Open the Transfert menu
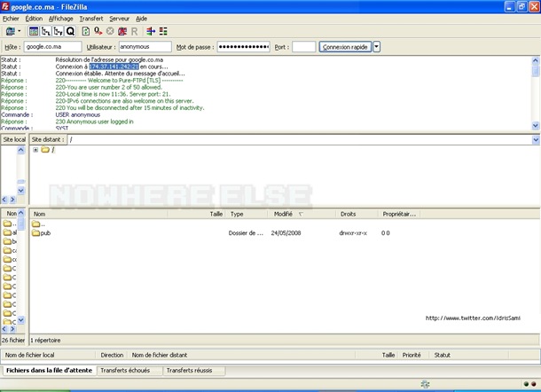This screenshot has height=392, width=541. click(x=91, y=19)
